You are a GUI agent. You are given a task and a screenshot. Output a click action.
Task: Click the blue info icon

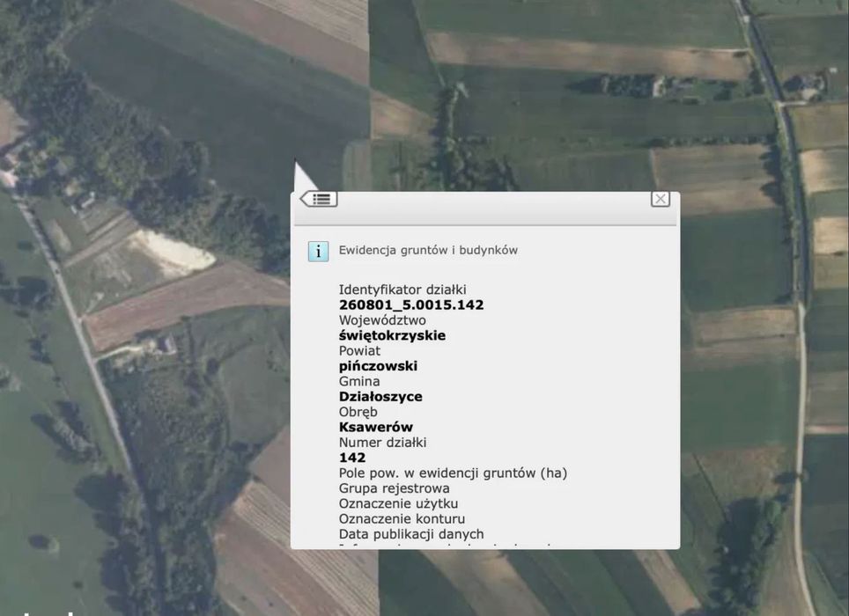pyautogui.click(x=319, y=252)
